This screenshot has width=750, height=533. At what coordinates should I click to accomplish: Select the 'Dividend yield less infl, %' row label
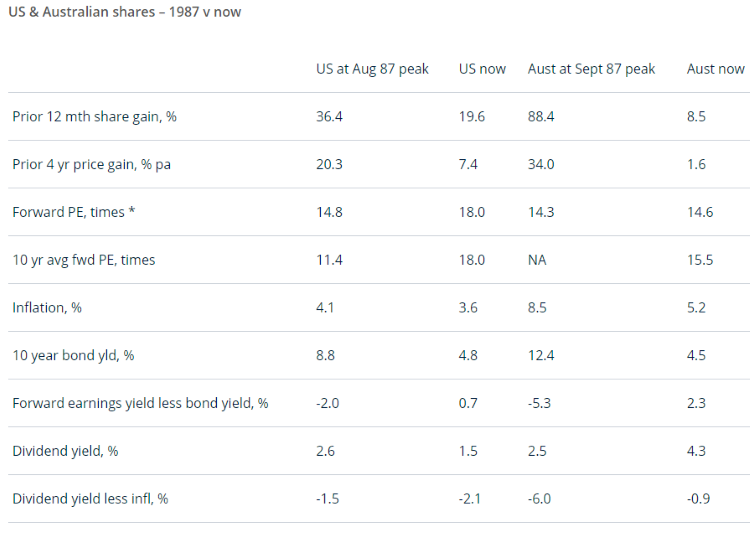click(x=90, y=499)
